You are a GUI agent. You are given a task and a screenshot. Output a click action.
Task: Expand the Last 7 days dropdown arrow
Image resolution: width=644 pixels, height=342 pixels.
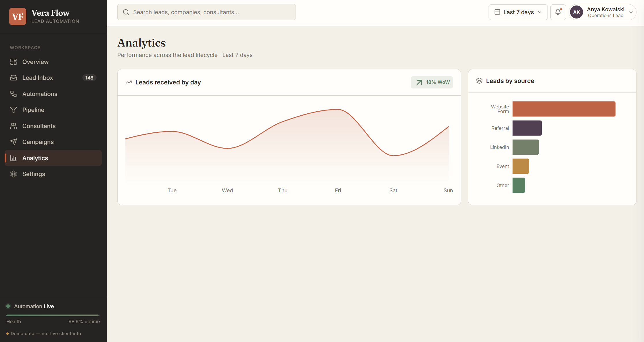540,12
